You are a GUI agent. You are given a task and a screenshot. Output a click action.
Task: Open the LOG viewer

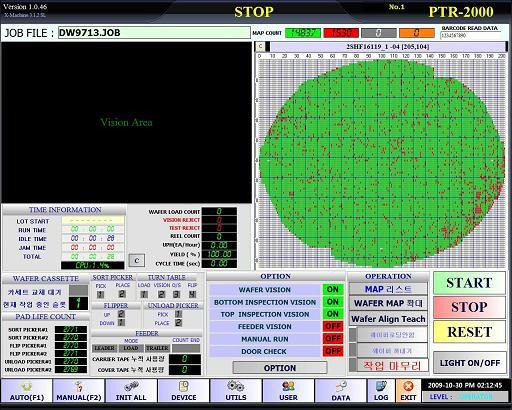click(x=381, y=391)
